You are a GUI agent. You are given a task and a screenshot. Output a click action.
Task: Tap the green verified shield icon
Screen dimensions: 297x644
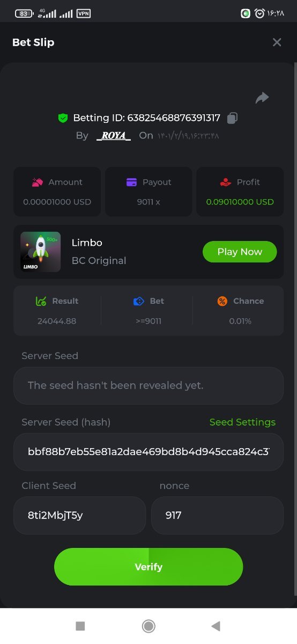point(63,118)
